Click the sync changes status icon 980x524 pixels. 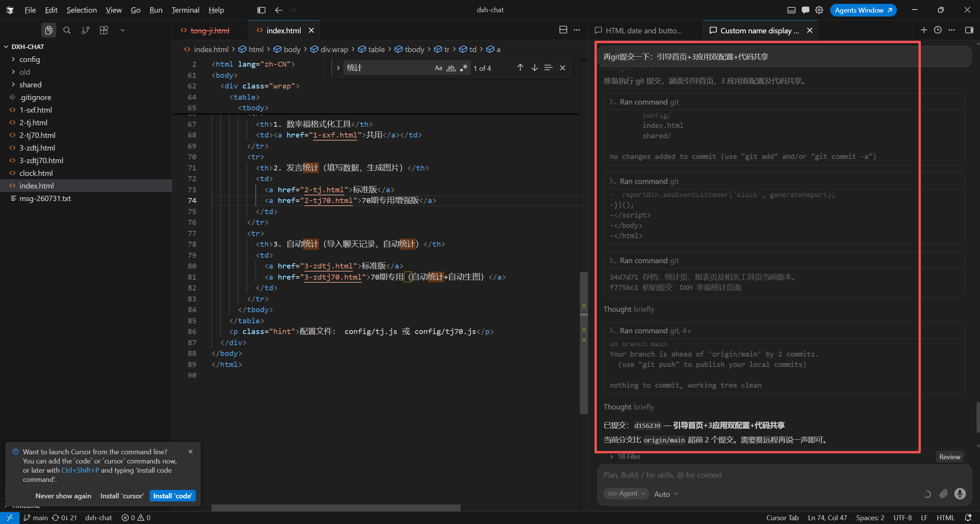pos(64,518)
